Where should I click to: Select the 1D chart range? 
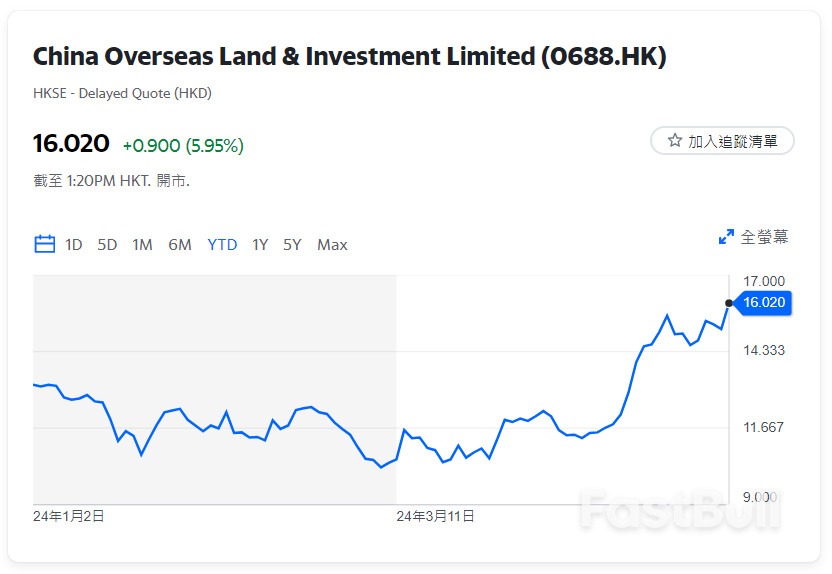73,245
